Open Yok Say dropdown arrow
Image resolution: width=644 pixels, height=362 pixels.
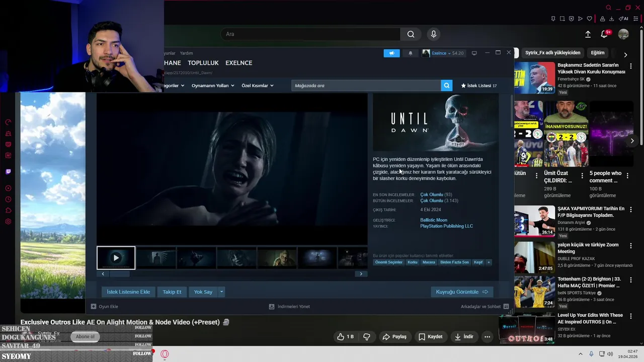(x=221, y=292)
